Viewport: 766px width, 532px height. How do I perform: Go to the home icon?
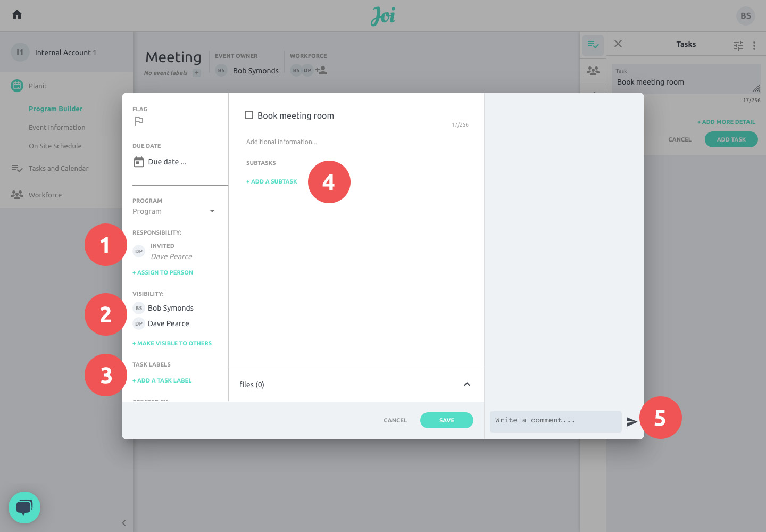coord(17,14)
